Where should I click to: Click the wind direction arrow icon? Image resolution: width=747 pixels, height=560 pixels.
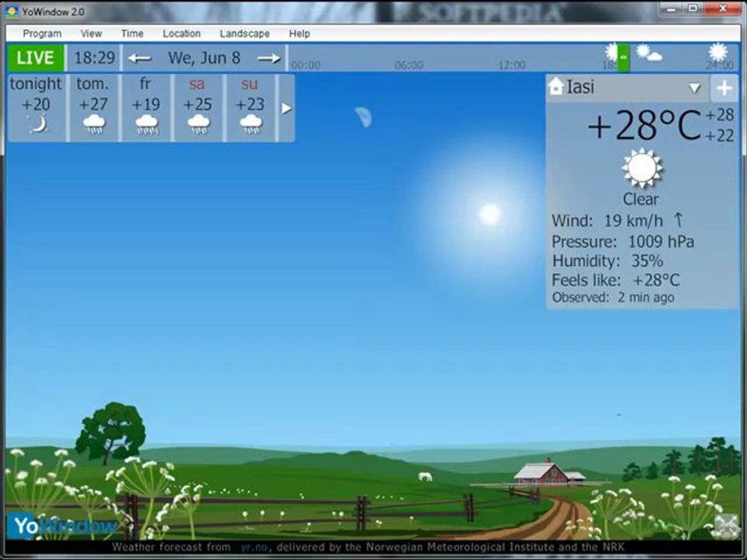tap(678, 220)
